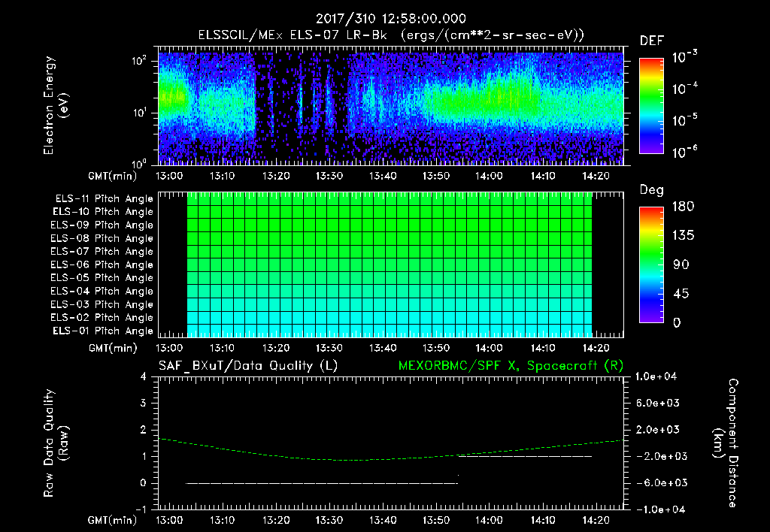Click the ELS-04 Pitch Angle row label

click(x=102, y=291)
